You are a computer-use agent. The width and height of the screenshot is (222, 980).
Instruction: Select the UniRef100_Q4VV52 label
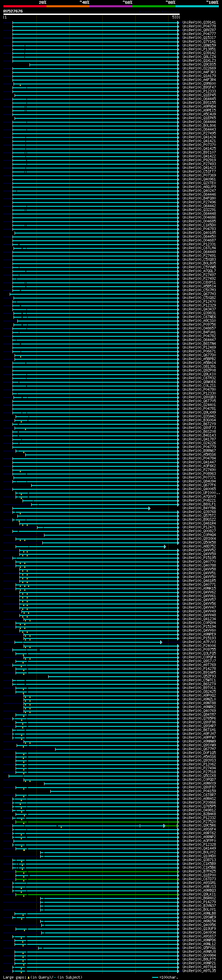199,550
